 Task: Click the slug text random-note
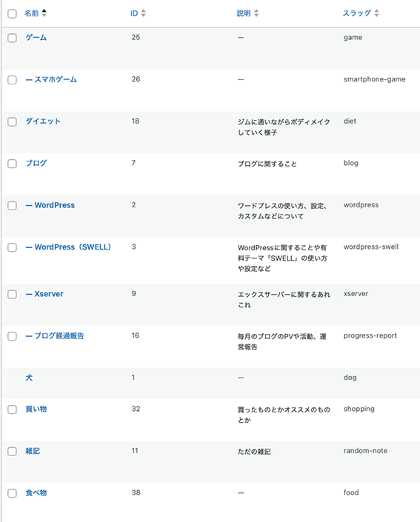[365, 451]
